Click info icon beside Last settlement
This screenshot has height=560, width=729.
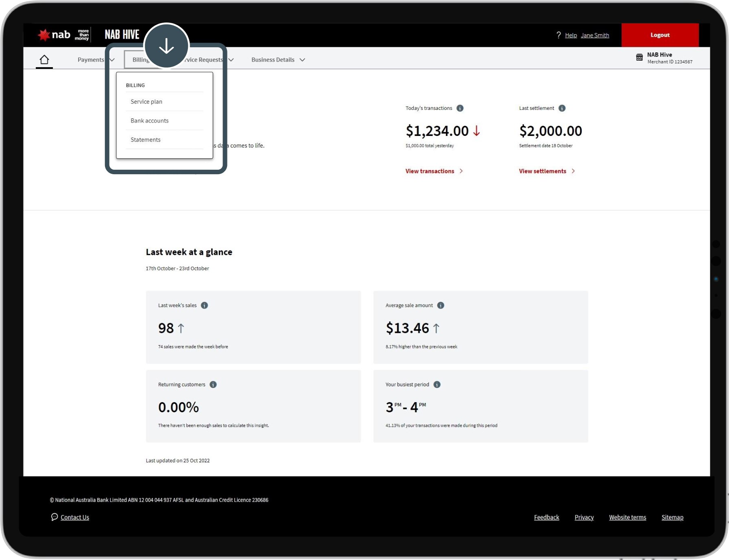click(562, 108)
